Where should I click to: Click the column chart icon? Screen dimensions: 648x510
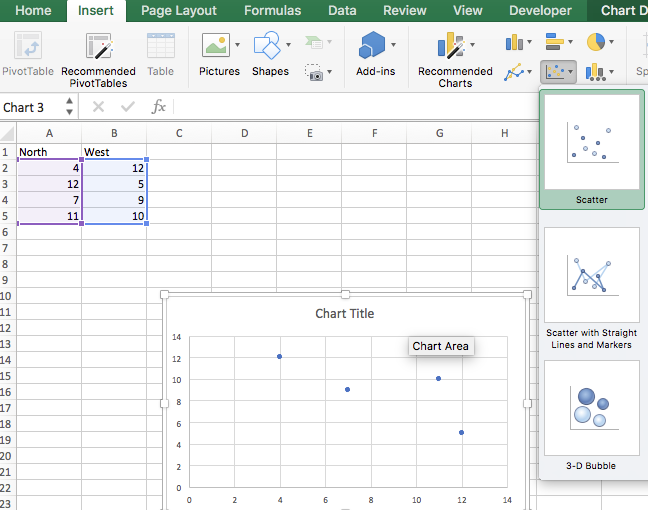point(514,42)
